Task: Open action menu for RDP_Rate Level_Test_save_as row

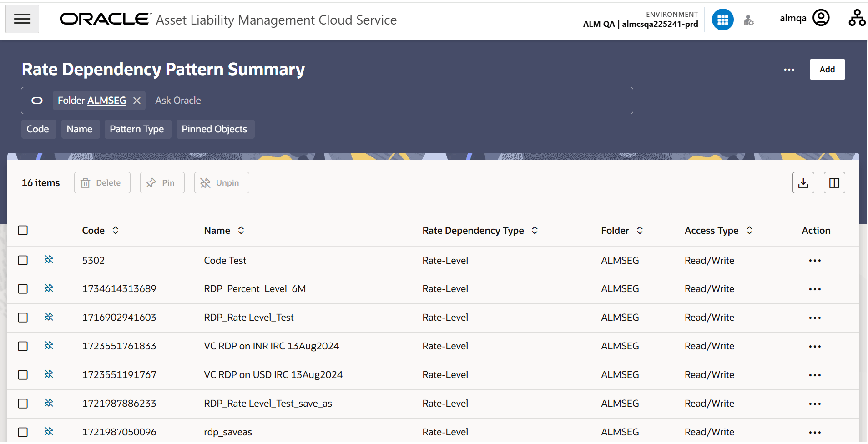Action: coord(815,404)
